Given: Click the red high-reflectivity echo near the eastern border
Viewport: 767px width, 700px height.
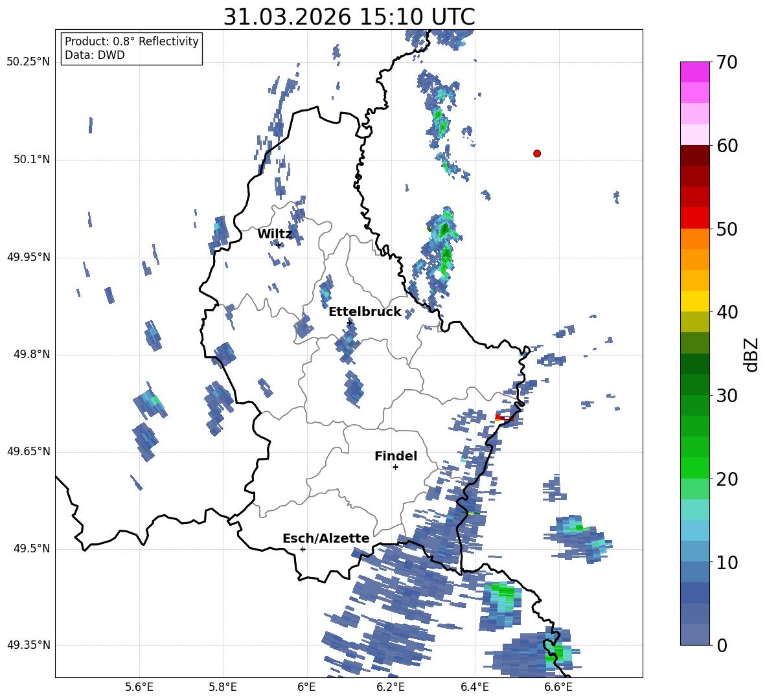Looking at the screenshot, I should [504, 418].
